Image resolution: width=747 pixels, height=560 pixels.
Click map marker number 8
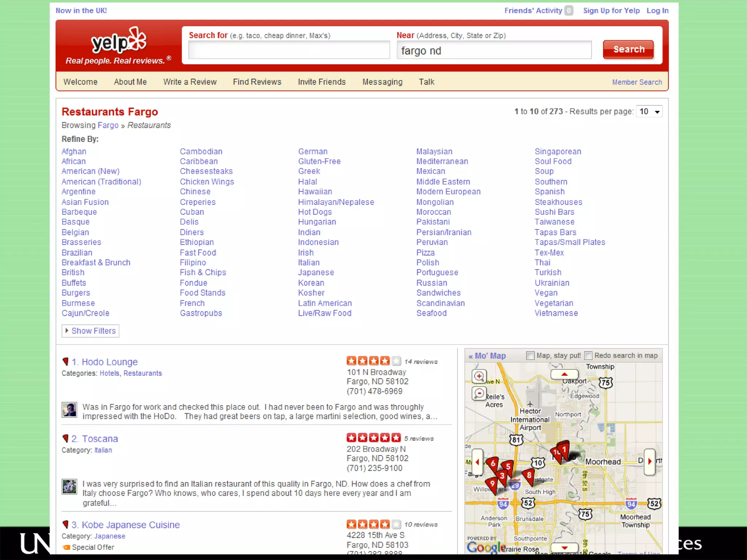pos(529,475)
